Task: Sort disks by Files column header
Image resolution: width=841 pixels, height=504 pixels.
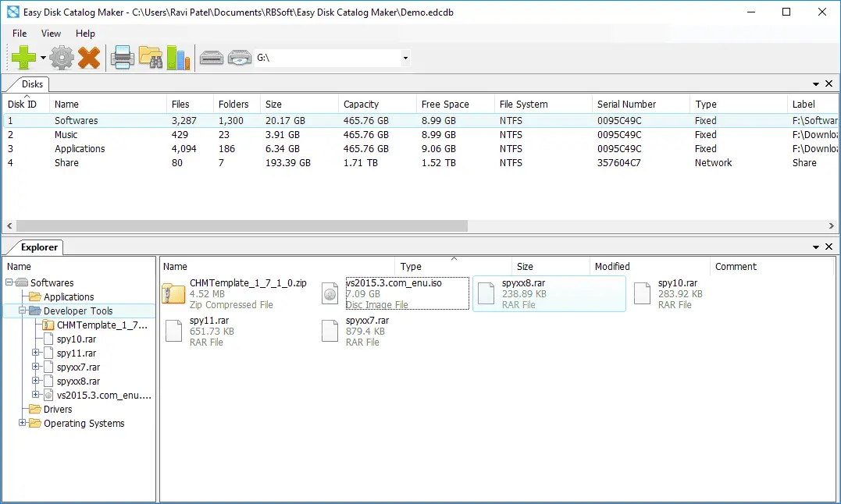Action: [x=189, y=104]
